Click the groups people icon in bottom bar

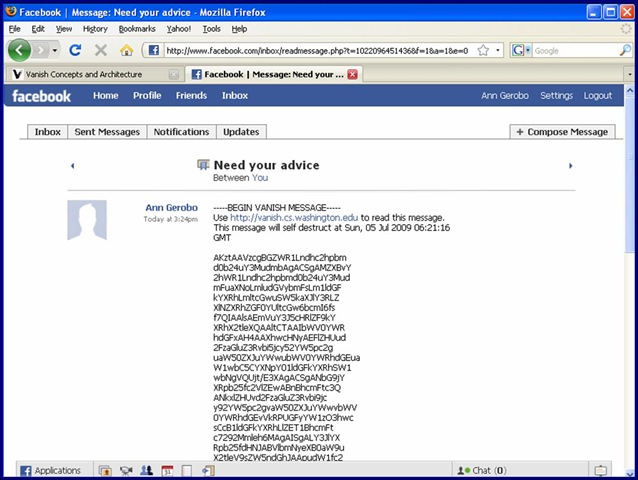tap(146, 471)
